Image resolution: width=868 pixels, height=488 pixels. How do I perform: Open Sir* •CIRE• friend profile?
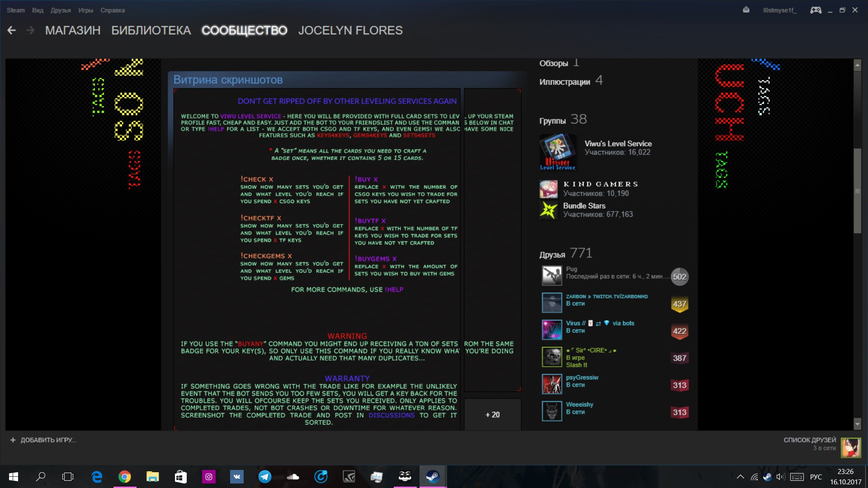591,350
